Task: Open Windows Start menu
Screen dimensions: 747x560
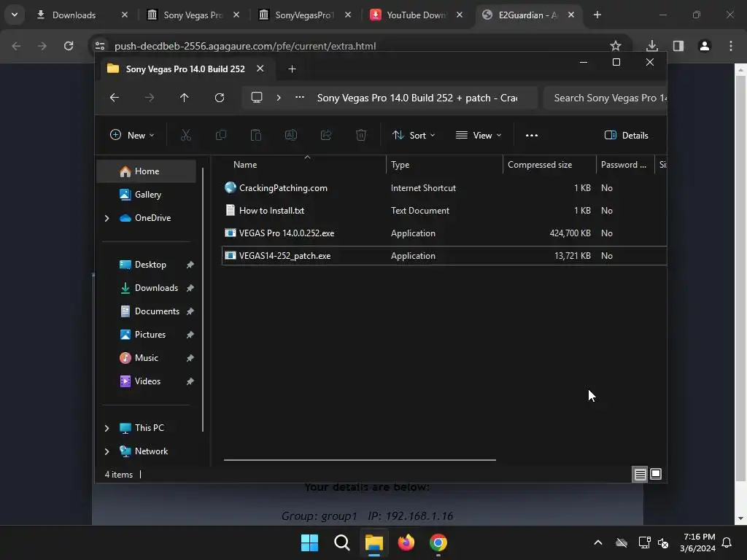Action: pos(309,542)
